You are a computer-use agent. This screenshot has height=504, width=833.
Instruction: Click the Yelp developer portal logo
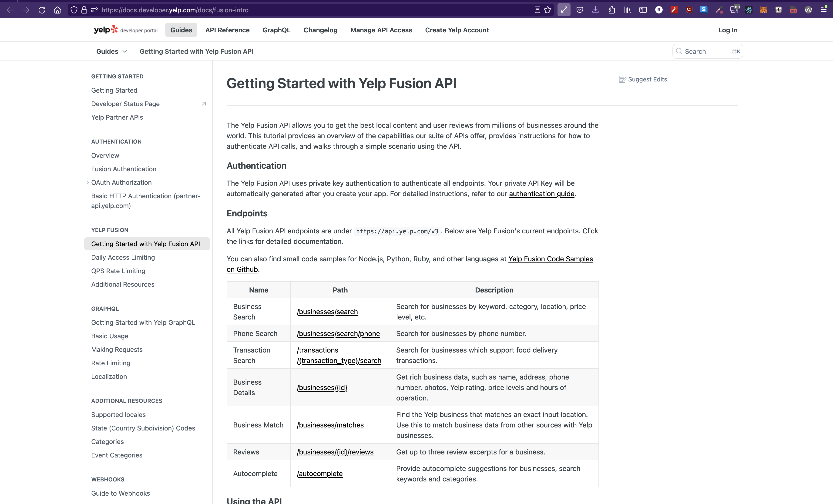click(x=125, y=30)
